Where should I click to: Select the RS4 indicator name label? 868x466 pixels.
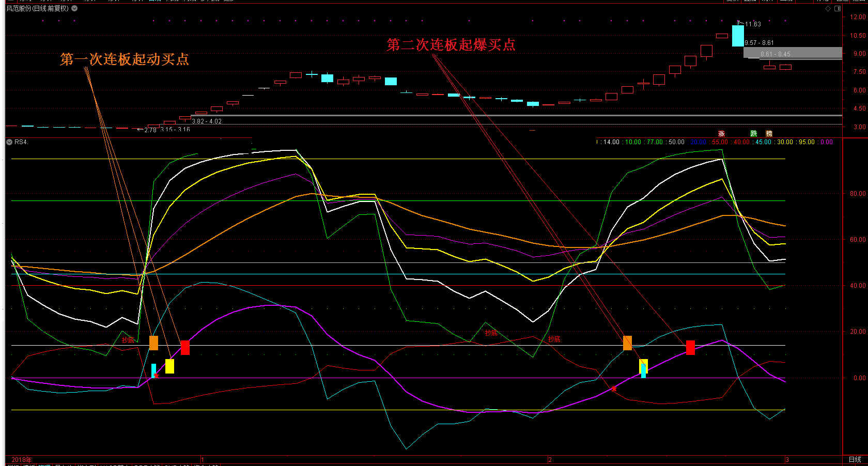coord(21,142)
